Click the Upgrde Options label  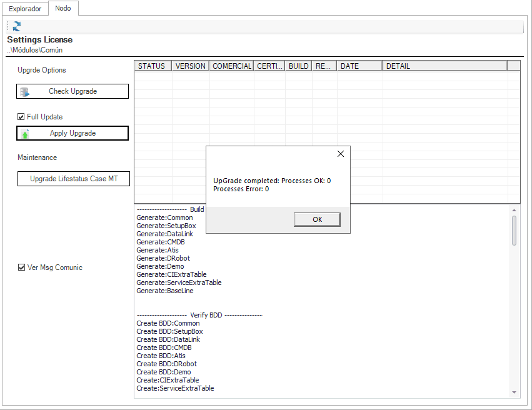(42, 70)
